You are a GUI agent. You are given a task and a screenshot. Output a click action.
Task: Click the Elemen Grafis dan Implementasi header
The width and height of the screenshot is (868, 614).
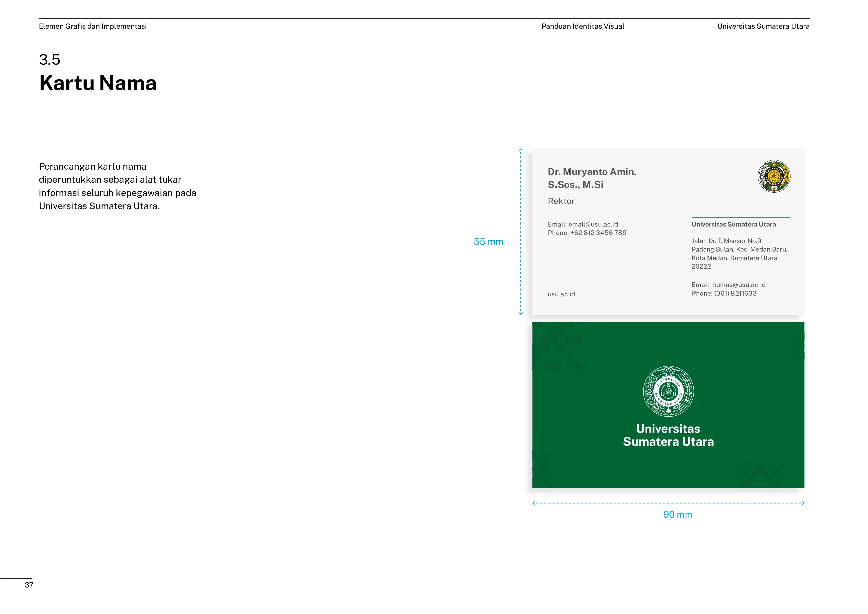tap(93, 26)
